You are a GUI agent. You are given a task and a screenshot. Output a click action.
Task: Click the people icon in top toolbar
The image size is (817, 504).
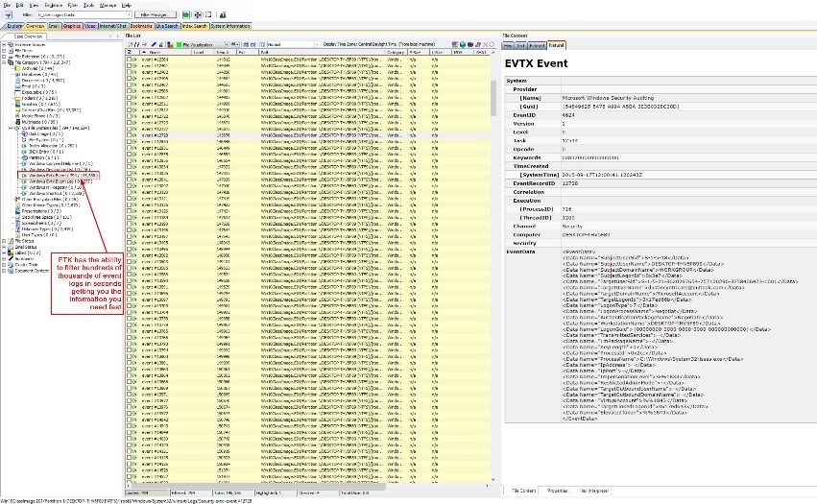coord(223,15)
